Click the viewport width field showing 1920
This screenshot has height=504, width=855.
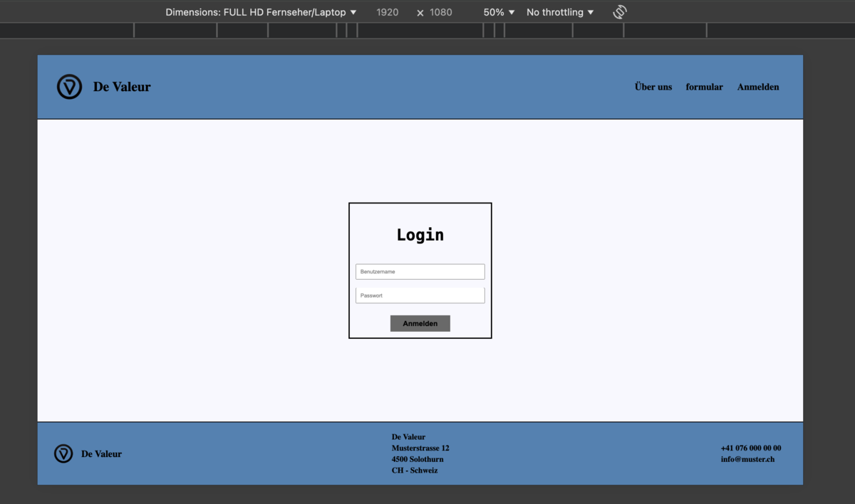tap(388, 12)
